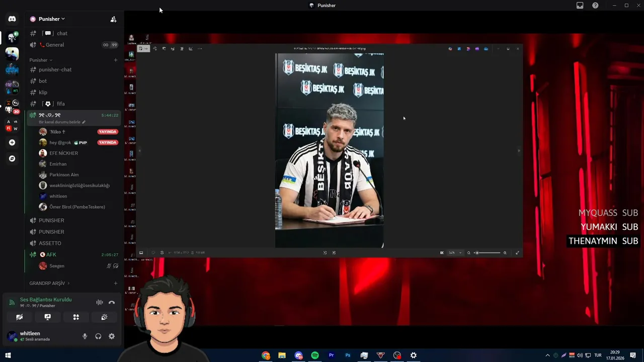Viewport: 644px width, 362px height.
Task: Open TUR keyboard language indicator
Action: pos(598,355)
